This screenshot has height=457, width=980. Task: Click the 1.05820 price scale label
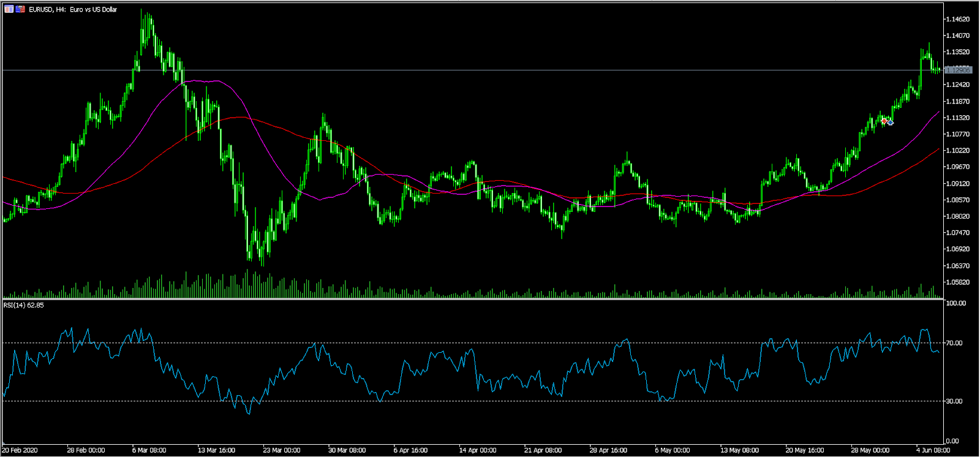click(958, 282)
